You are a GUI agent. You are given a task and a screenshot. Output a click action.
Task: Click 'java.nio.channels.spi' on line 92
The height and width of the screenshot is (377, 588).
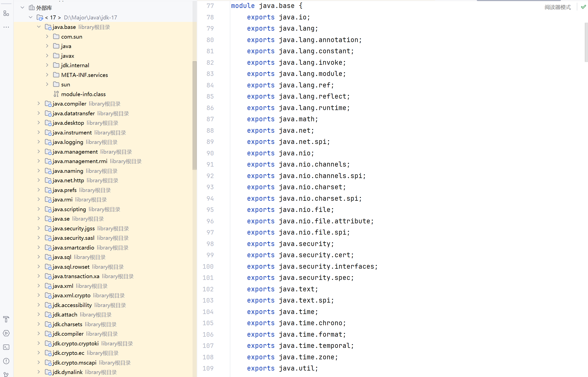coord(320,176)
